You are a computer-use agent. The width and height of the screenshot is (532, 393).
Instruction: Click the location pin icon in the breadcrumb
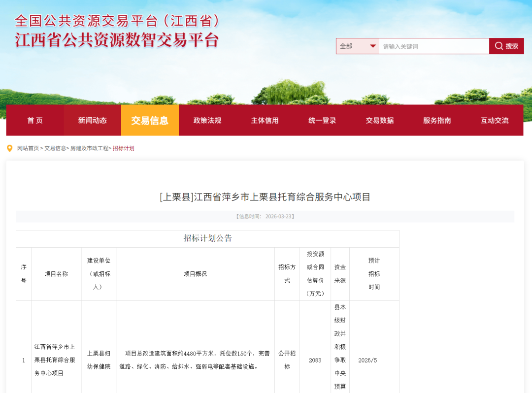9,148
